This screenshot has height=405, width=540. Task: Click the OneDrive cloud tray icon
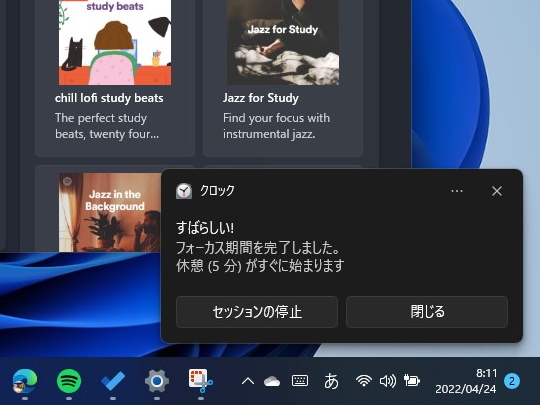pos(272,381)
